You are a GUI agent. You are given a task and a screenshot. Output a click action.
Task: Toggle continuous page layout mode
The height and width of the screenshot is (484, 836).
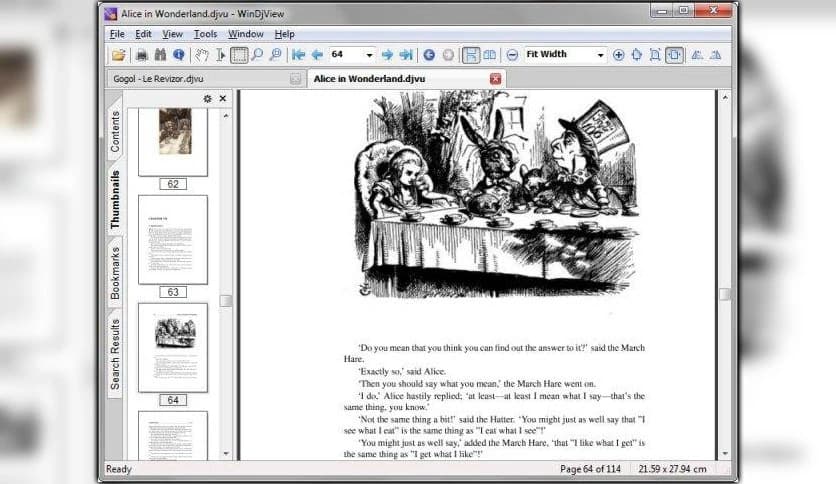[471, 55]
